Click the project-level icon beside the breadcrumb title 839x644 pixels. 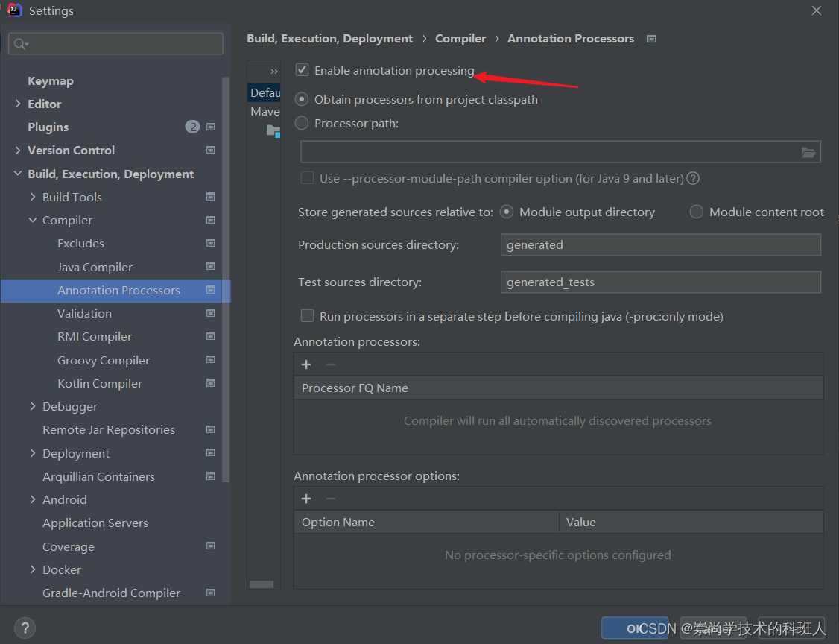coord(651,39)
